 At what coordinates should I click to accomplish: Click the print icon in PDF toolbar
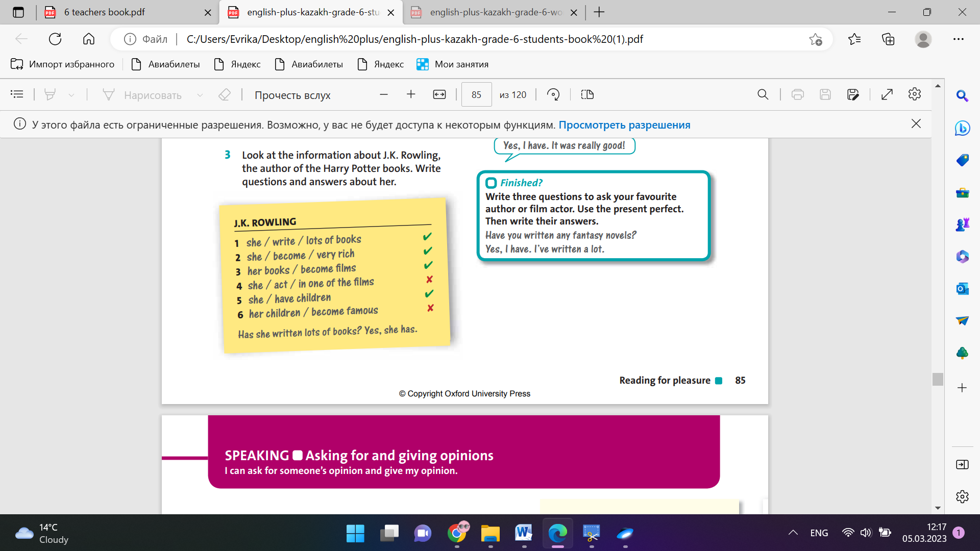pos(797,94)
